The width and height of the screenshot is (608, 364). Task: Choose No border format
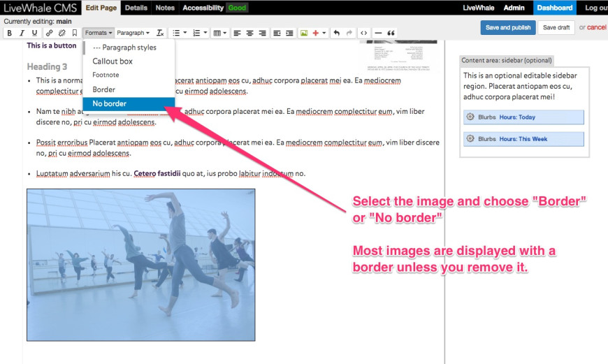(129, 103)
